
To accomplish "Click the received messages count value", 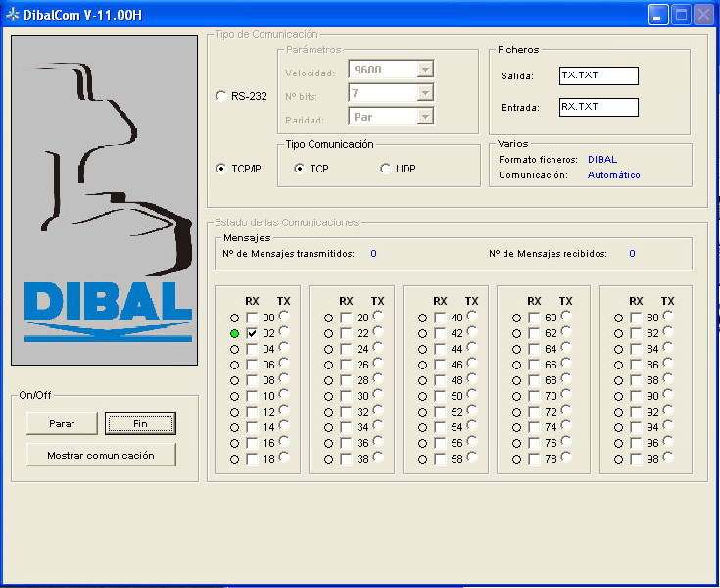I will (x=632, y=254).
